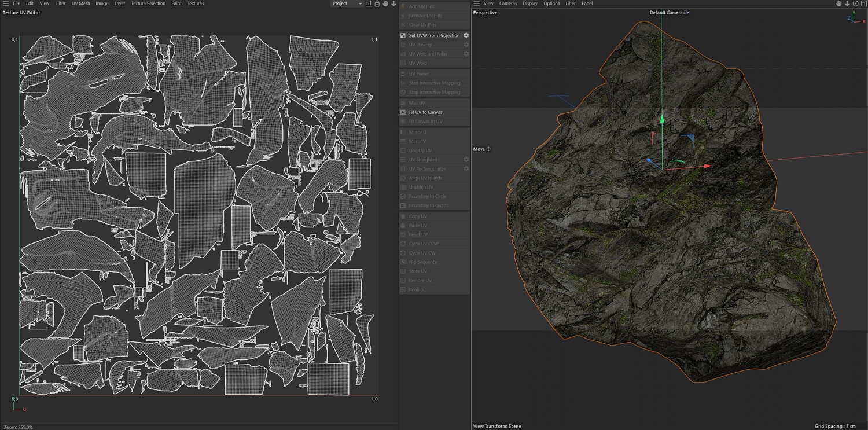
Task: Open UV Unwrap settings gear
Action: click(x=466, y=45)
